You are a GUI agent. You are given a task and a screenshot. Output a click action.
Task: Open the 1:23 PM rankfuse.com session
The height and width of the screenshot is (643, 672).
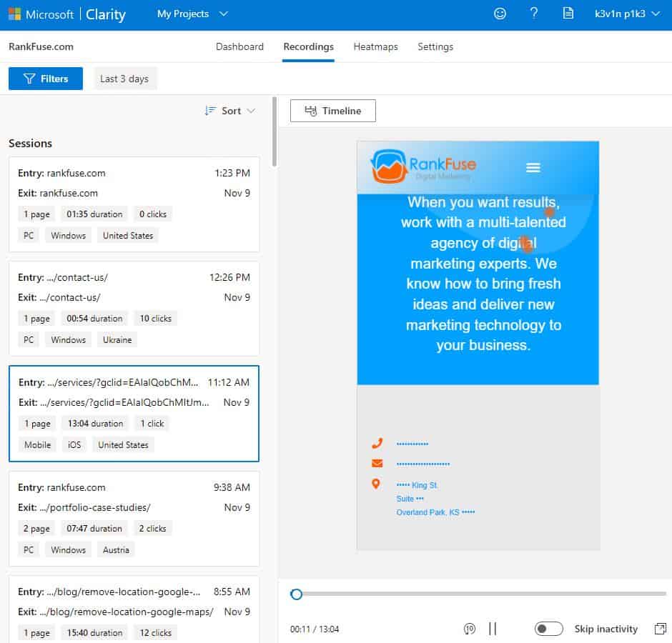point(134,204)
